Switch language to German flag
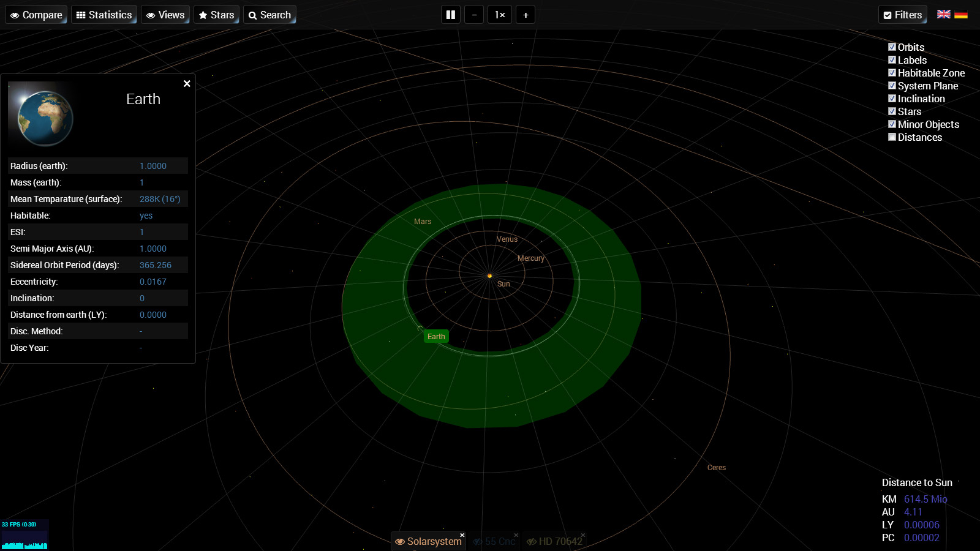 tap(961, 14)
